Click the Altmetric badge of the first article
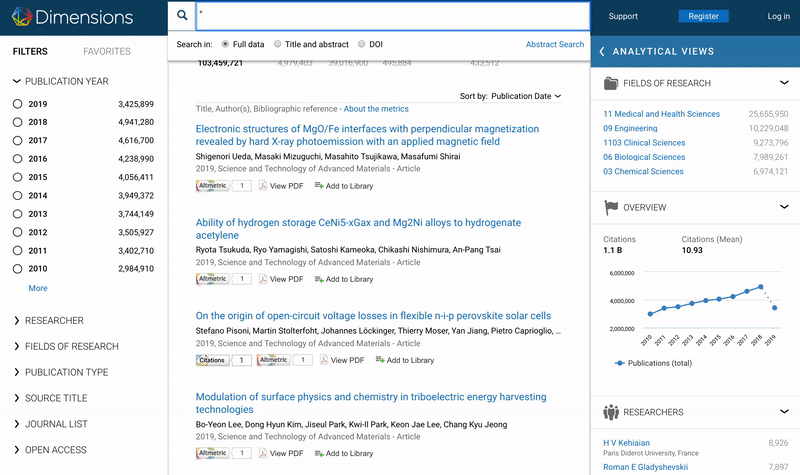Viewport: 800px width, 475px height. click(213, 185)
